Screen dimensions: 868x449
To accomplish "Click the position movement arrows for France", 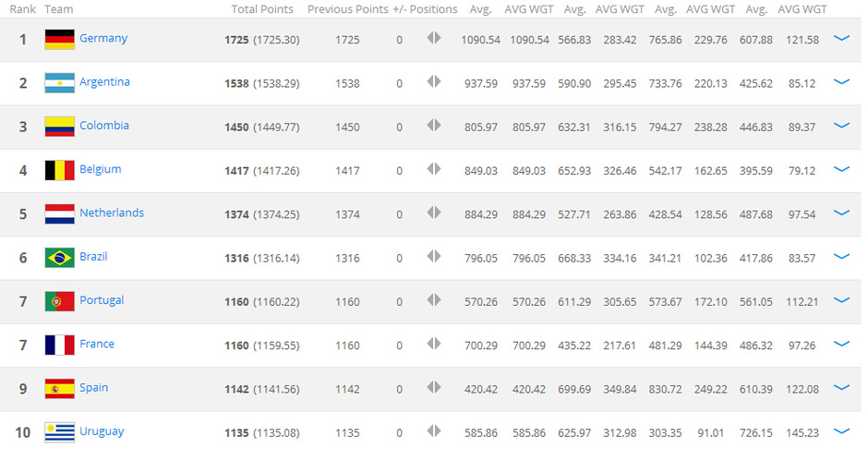I will (x=434, y=344).
